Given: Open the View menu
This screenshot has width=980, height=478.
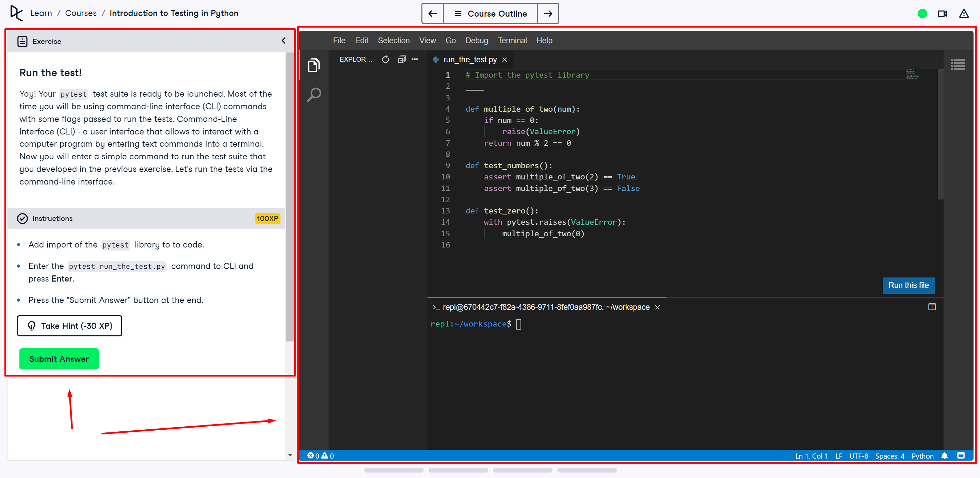Looking at the screenshot, I should coord(427,40).
